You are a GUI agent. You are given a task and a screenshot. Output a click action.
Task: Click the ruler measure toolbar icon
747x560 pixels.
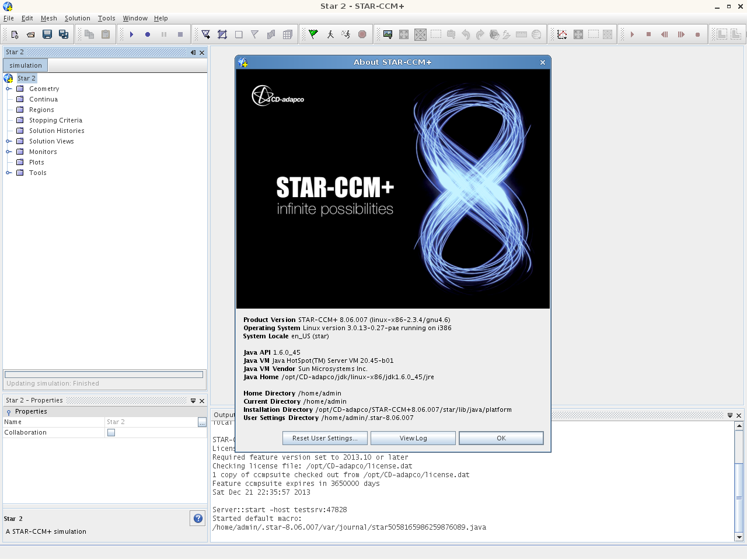pos(522,34)
